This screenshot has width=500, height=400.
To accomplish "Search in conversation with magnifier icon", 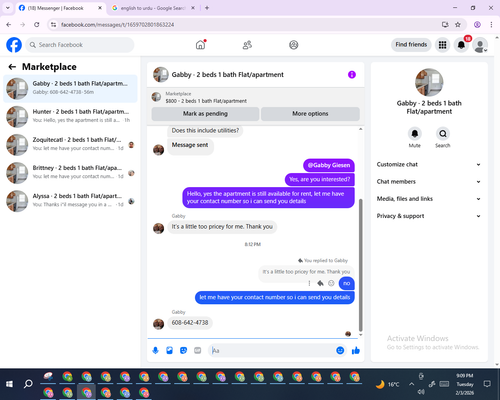I will coord(443,134).
